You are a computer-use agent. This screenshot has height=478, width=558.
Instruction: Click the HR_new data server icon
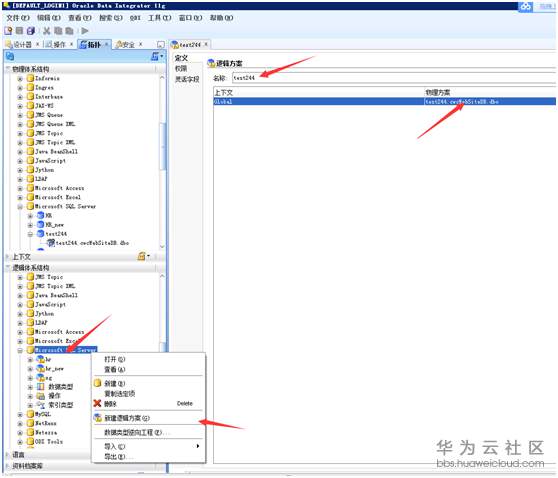pyautogui.click(x=41, y=225)
